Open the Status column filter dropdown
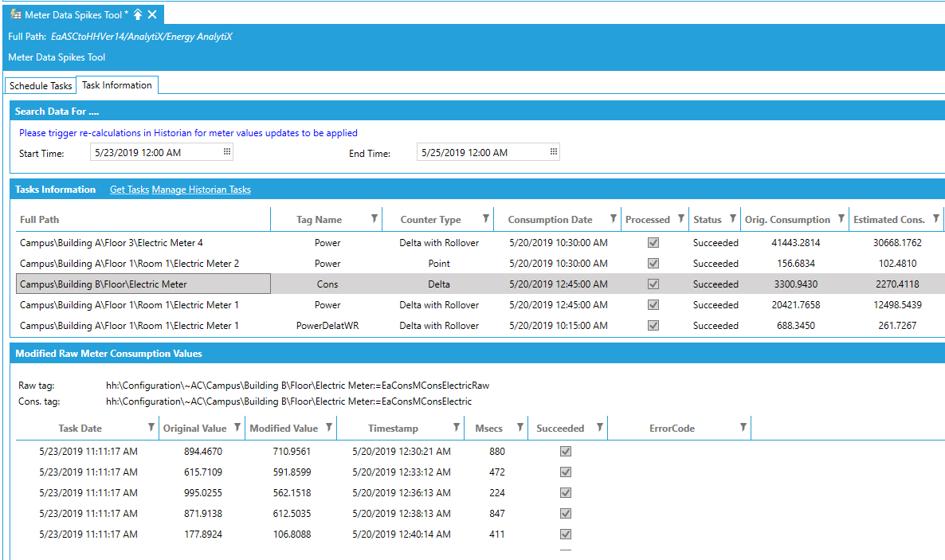 pos(732,218)
